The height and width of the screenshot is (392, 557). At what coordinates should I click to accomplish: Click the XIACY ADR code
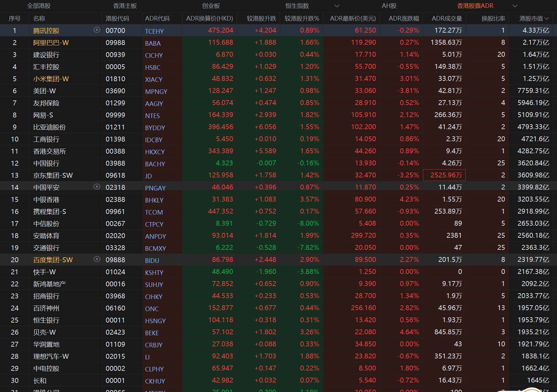(154, 80)
